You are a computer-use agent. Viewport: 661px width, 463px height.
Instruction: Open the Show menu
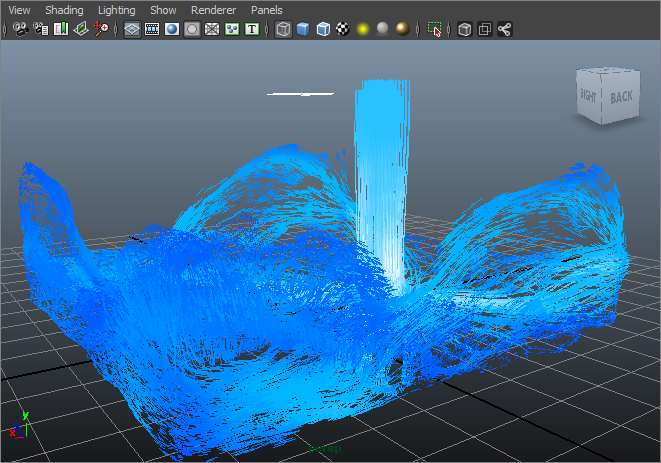163,10
